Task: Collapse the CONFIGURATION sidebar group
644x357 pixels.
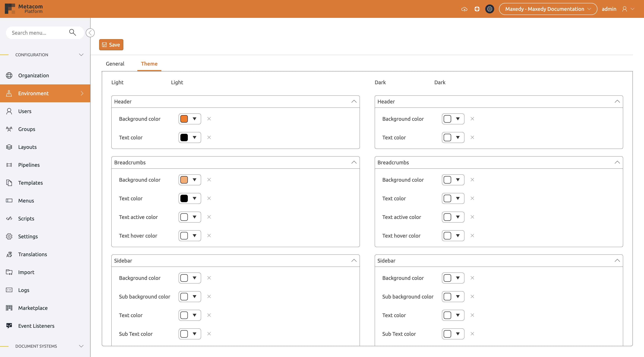Action: pyautogui.click(x=81, y=54)
